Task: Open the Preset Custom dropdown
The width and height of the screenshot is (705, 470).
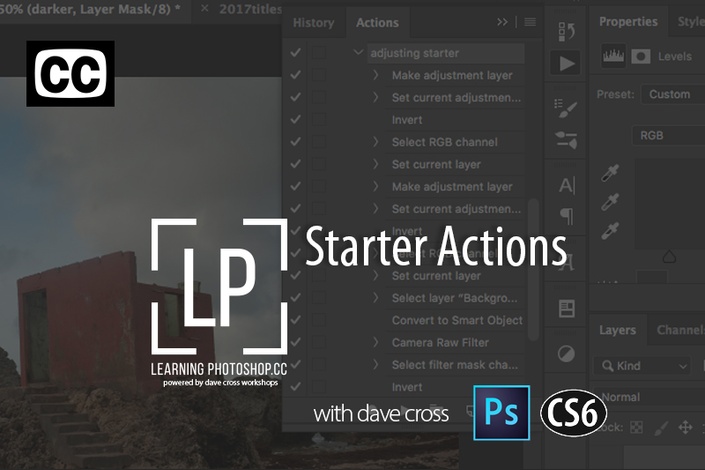Action: click(673, 94)
